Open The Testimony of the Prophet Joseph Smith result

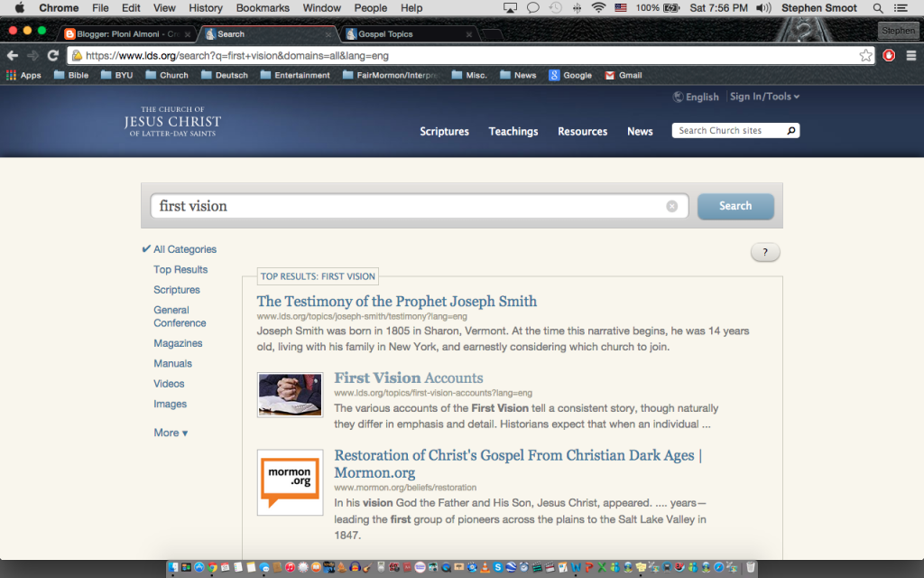pos(397,302)
